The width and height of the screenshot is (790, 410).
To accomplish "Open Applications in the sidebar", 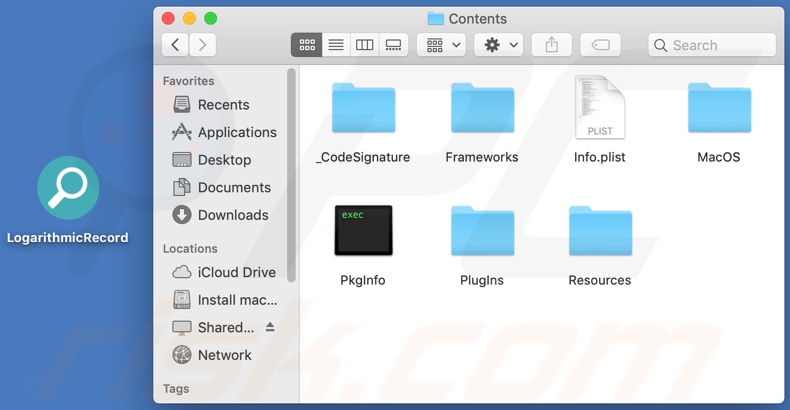I will 223,132.
